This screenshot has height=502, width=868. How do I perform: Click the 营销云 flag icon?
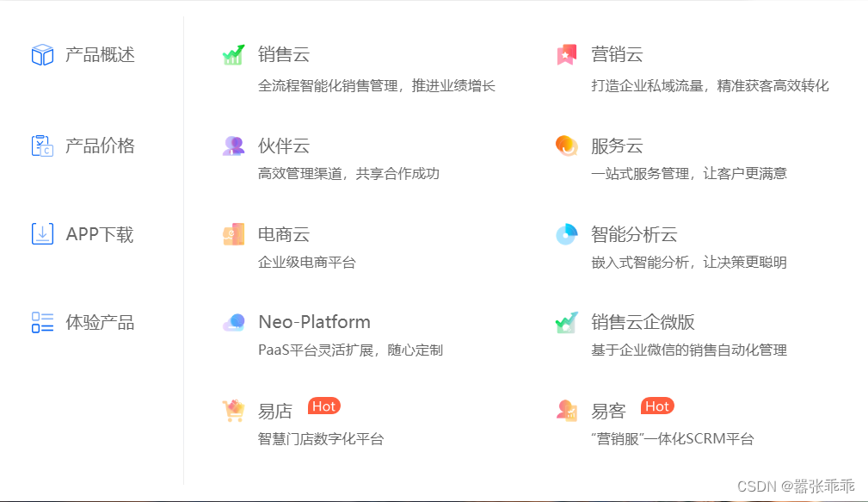(567, 53)
